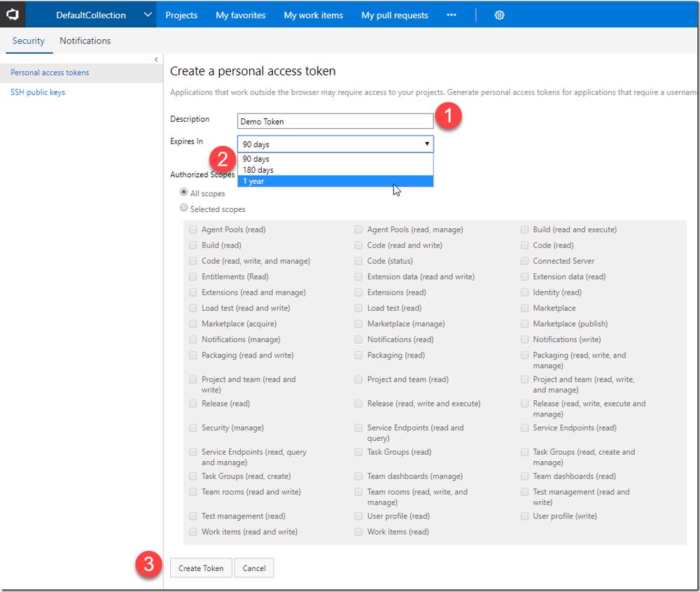The image size is (700, 592).
Task: Check Extension data (read) scope
Action: click(524, 276)
